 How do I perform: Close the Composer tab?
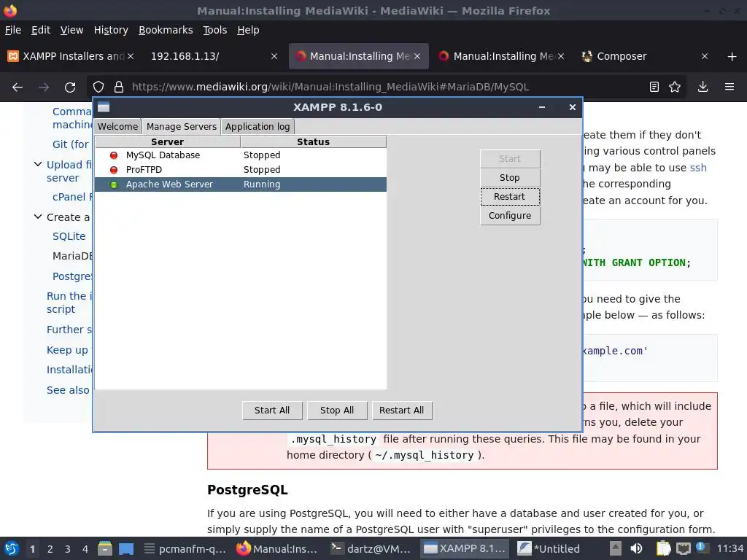tap(705, 56)
